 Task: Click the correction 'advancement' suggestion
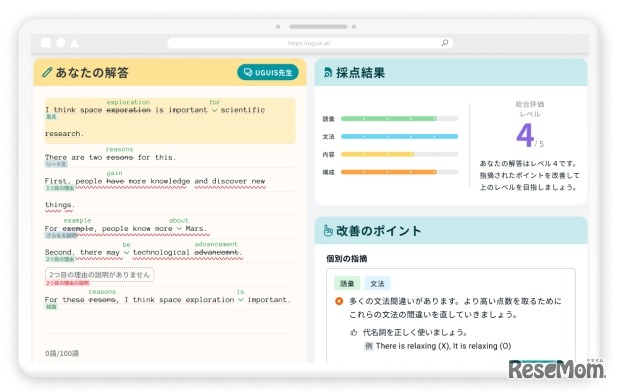pos(216,244)
